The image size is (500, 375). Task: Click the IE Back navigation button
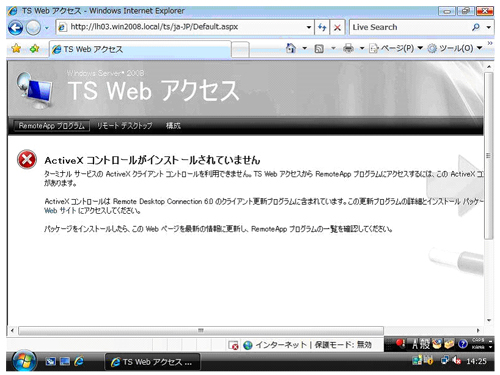pos(15,28)
